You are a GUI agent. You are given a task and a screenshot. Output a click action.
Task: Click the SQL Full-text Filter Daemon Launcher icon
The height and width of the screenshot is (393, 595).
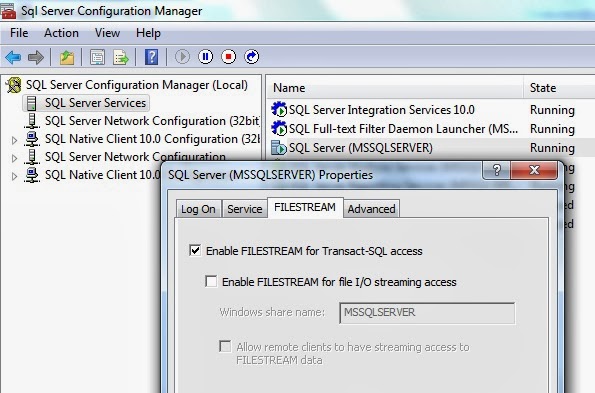pos(279,129)
